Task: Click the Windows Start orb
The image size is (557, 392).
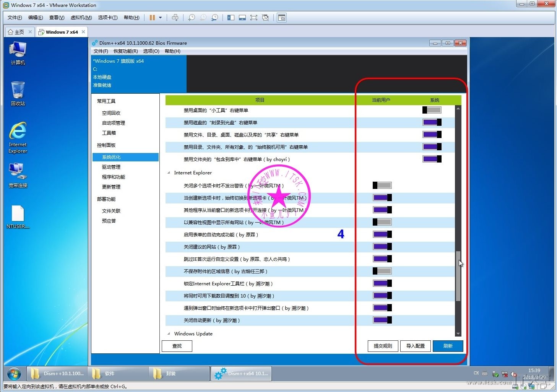Action: [x=14, y=374]
